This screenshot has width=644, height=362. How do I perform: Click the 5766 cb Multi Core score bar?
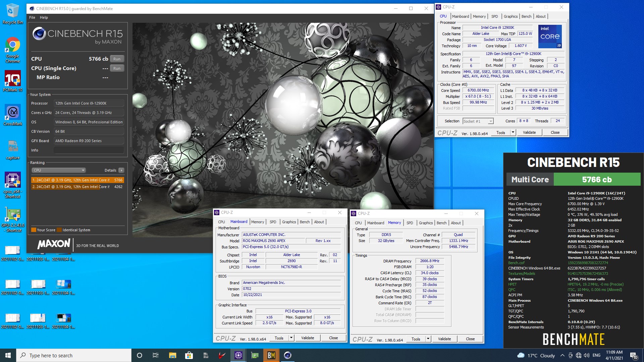(x=597, y=179)
